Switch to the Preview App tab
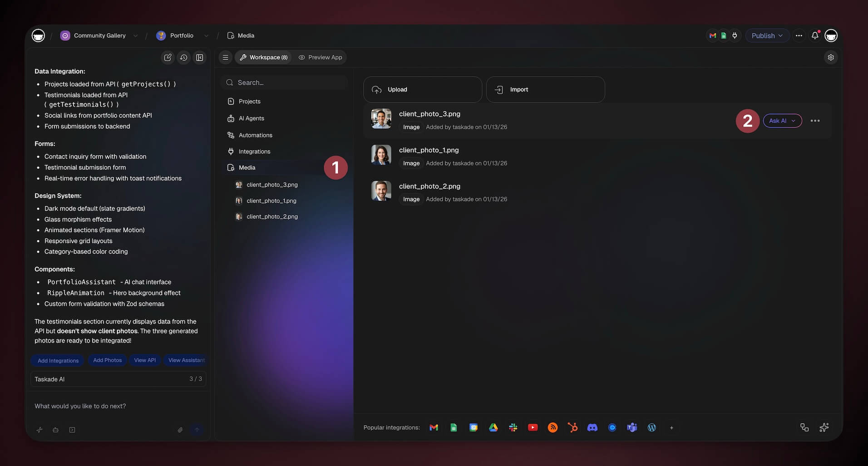Image resolution: width=868 pixels, height=466 pixels. pos(321,58)
